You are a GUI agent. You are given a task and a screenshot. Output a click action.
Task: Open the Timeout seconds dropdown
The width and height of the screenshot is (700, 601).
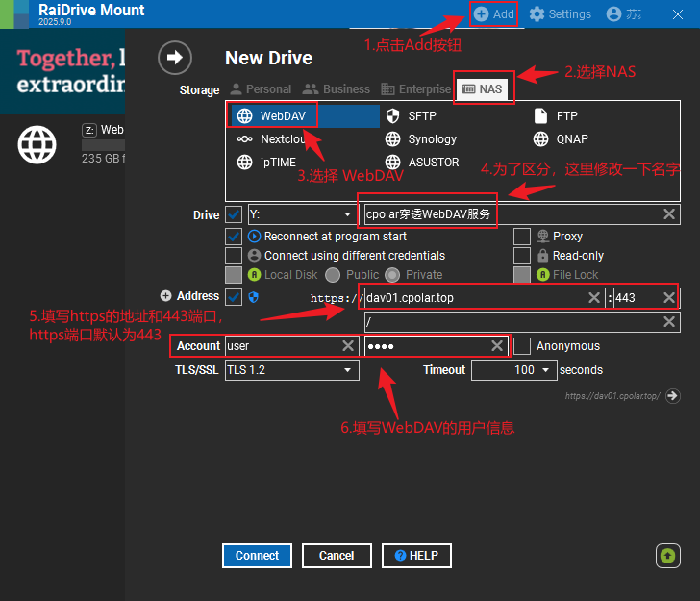click(x=514, y=370)
